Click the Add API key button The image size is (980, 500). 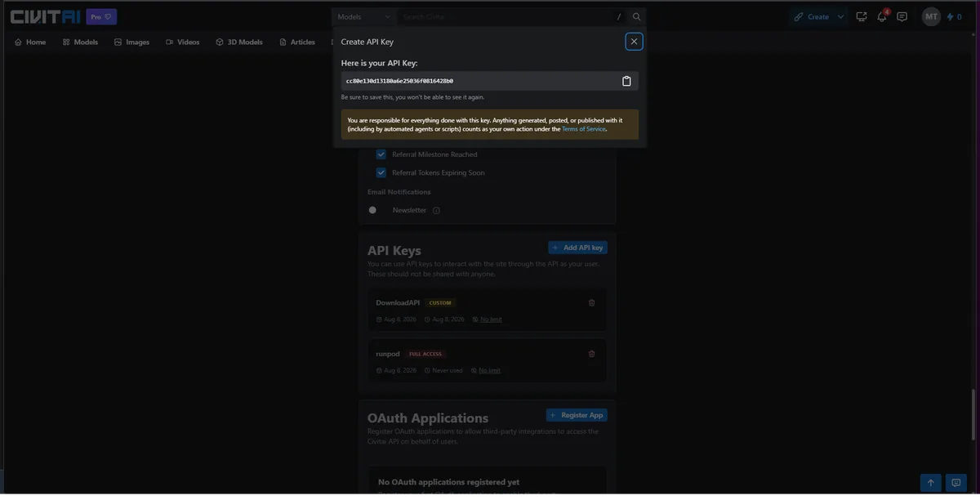coord(577,248)
